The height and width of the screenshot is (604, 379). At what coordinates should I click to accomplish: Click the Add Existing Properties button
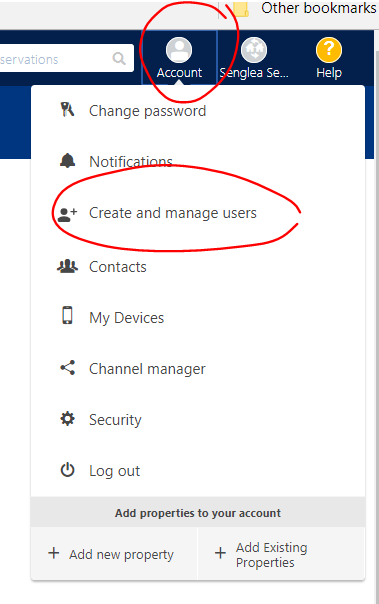281,554
